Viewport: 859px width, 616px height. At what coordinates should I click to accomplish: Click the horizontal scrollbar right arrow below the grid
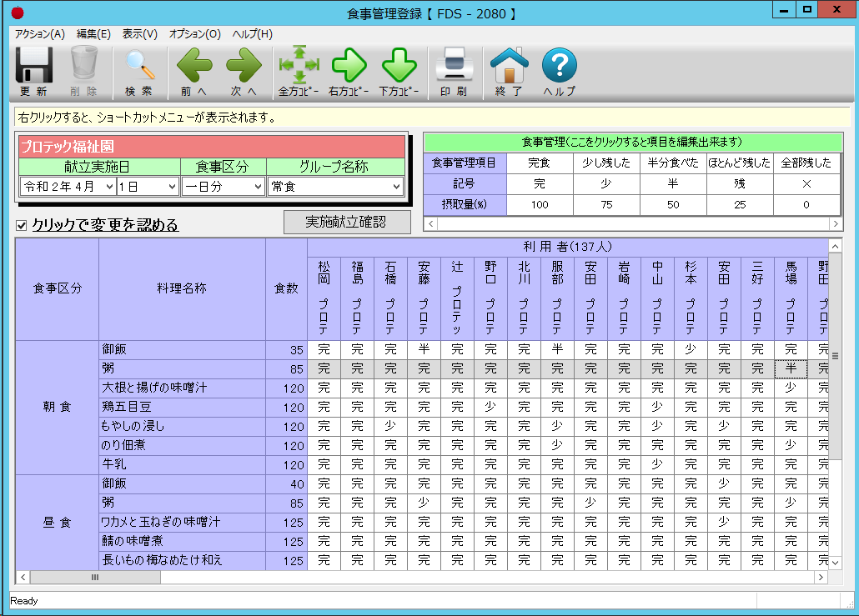tap(822, 577)
